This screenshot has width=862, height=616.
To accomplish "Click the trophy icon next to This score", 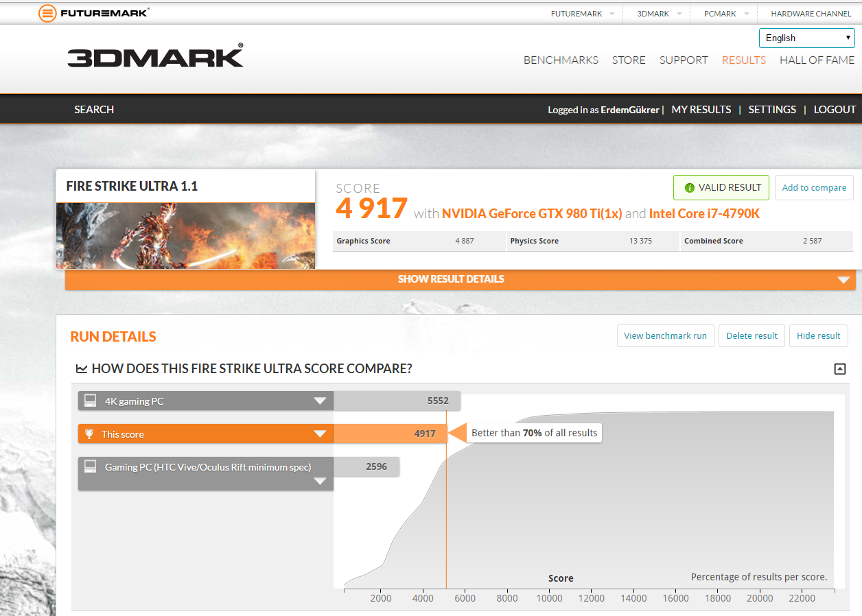I will [x=89, y=434].
